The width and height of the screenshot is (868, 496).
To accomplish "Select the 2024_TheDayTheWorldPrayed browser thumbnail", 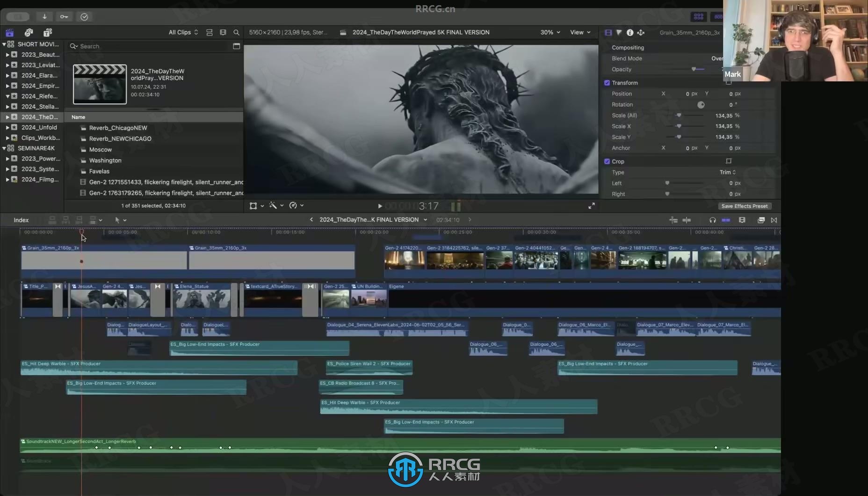I will click(100, 84).
